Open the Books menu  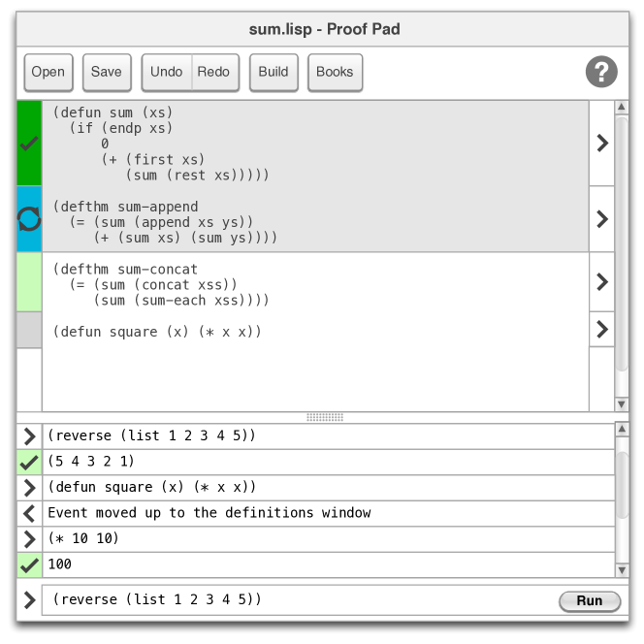pos(335,72)
